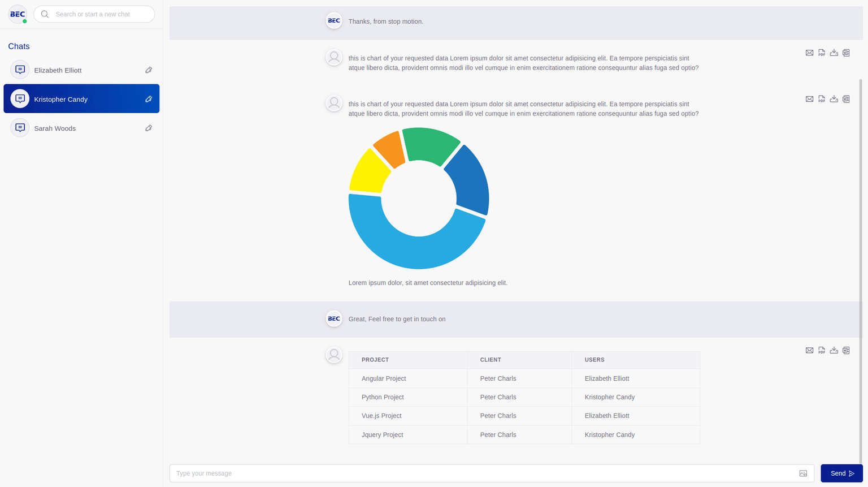
Task: Download the donut chart message
Action: click(x=834, y=99)
